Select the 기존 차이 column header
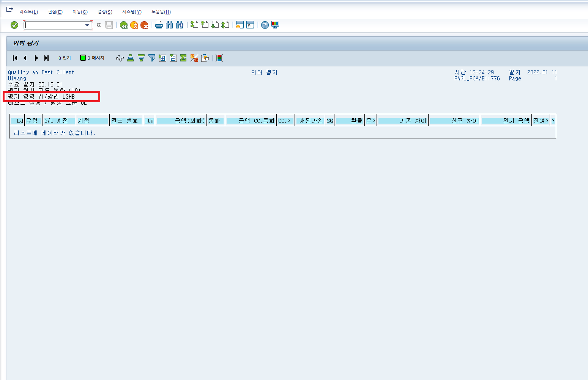This screenshot has width=588, height=380. point(403,121)
